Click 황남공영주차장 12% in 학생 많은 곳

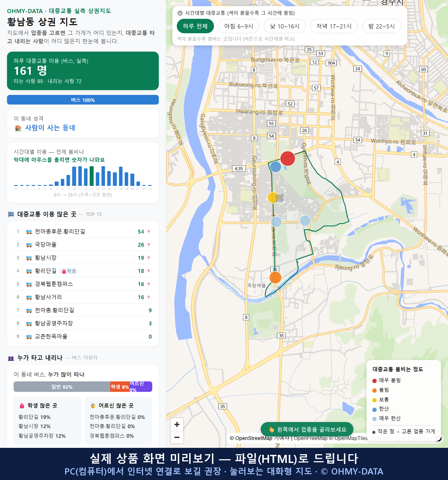pos(42,436)
